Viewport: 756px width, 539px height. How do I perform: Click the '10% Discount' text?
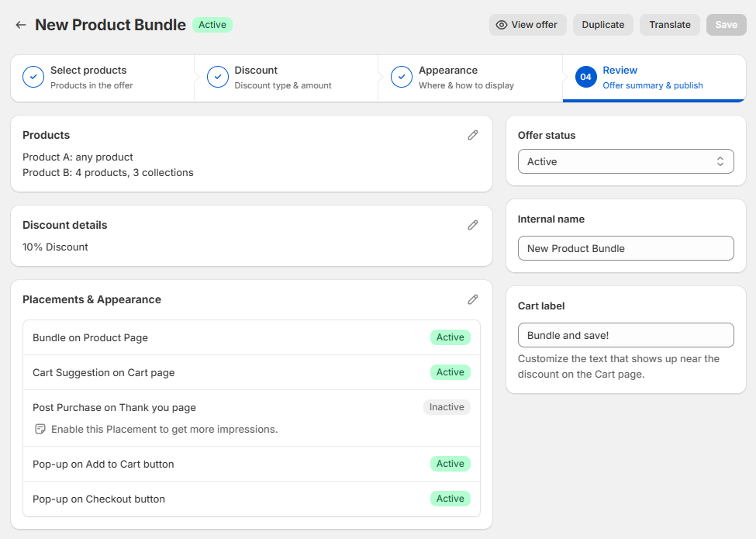pos(56,247)
